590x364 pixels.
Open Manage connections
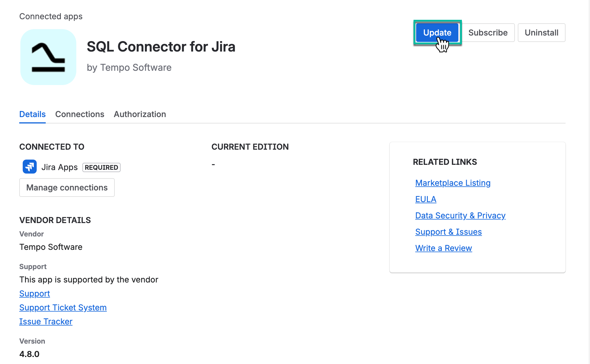tap(67, 188)
